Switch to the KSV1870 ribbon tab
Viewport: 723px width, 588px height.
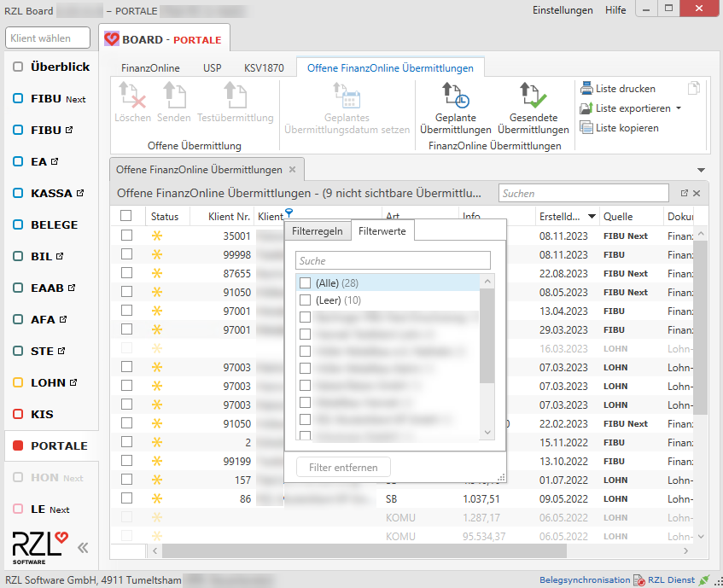(264, 68)
